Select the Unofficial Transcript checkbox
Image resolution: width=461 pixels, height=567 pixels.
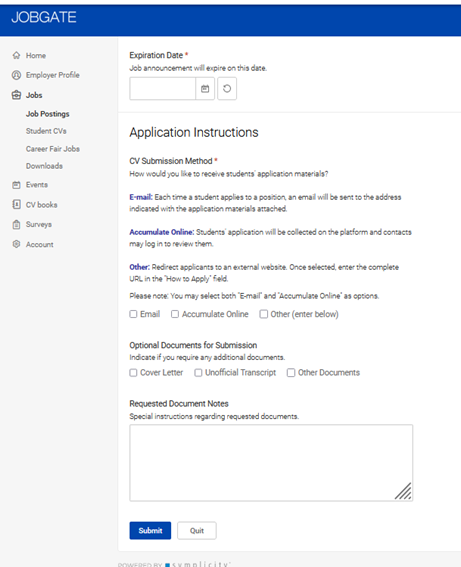coord(198,372)
